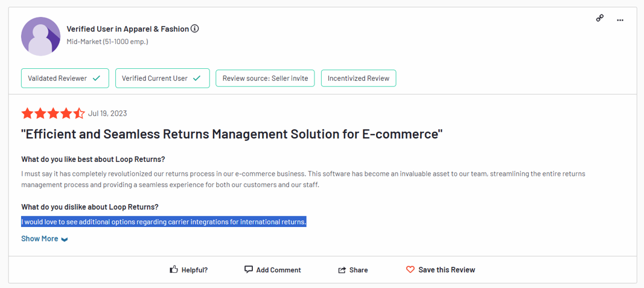
Task: Click the share arrow icon
Action: (x=342, y=270)
